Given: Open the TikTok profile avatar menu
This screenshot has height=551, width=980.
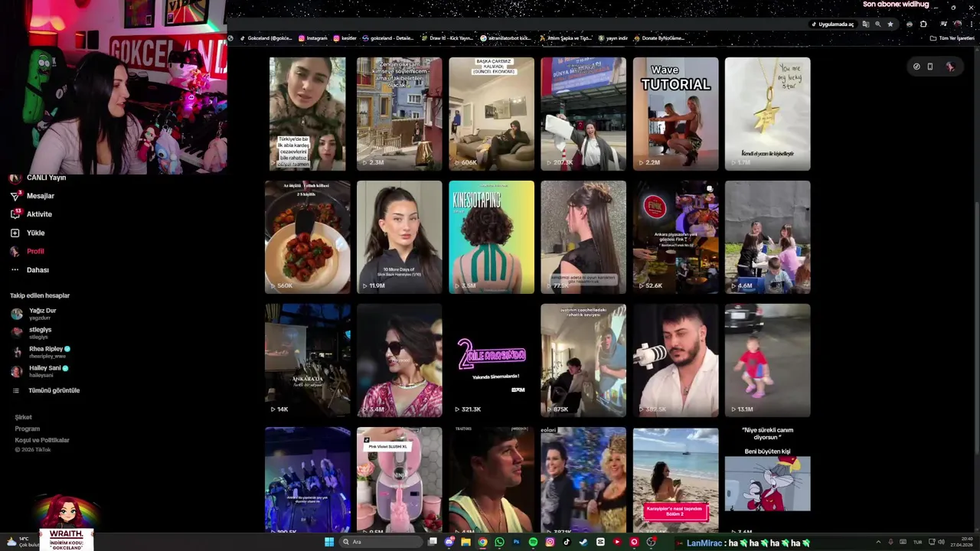Looking at the screenshot, I should (950, 67).
